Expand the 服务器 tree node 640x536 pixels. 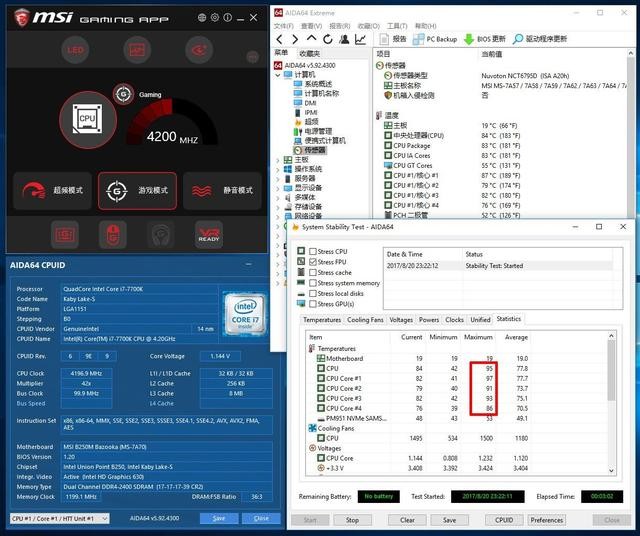click(278, 178)
